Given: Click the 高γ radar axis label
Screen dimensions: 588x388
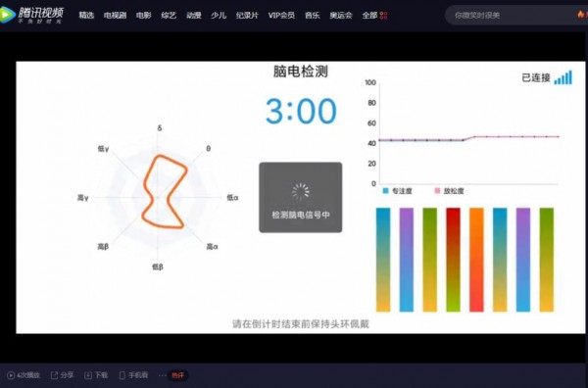Looking at the screenshot, I should click(x=83, y=198).
